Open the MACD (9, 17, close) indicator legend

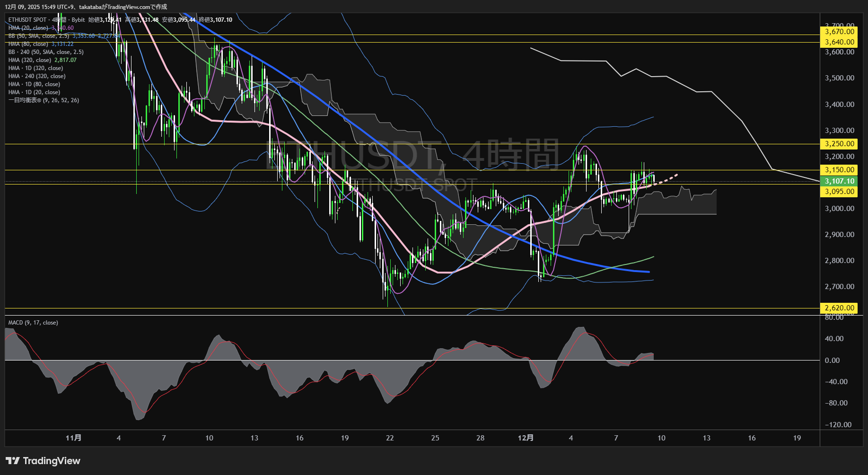(33, 323)
